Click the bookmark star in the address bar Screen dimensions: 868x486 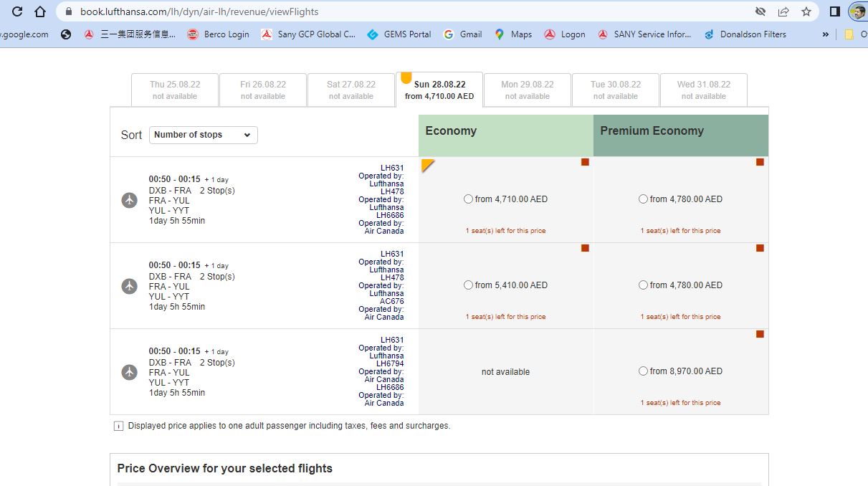click(x=808, y=11)
